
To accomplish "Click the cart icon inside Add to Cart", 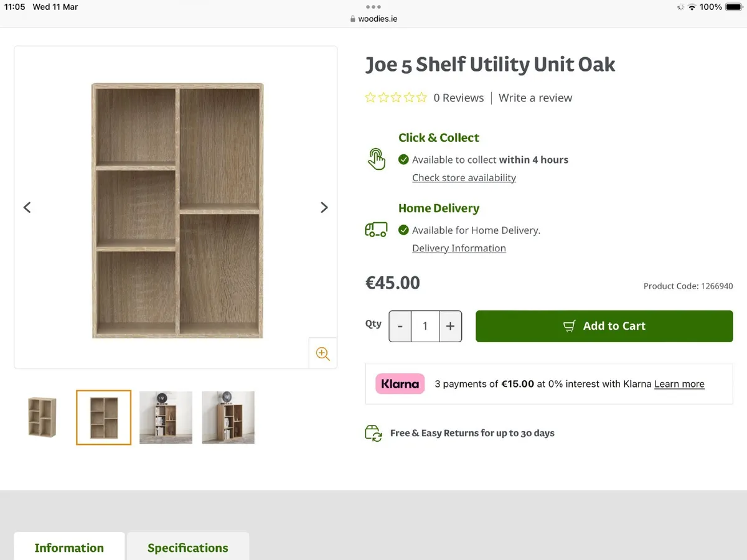I will point(568,325).
